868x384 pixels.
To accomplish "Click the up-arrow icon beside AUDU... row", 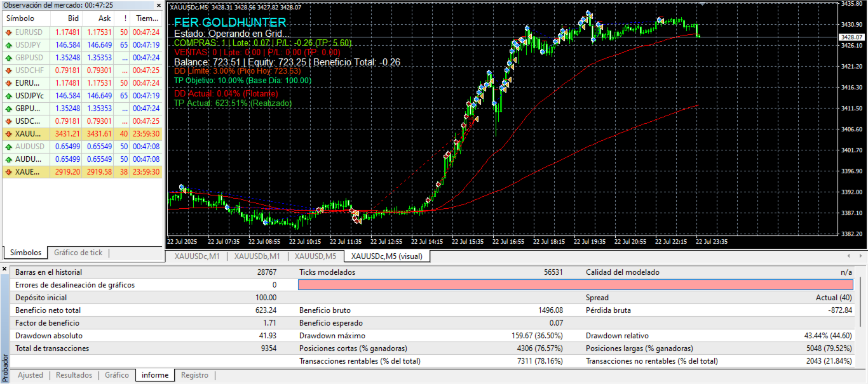I will [9, 159].
